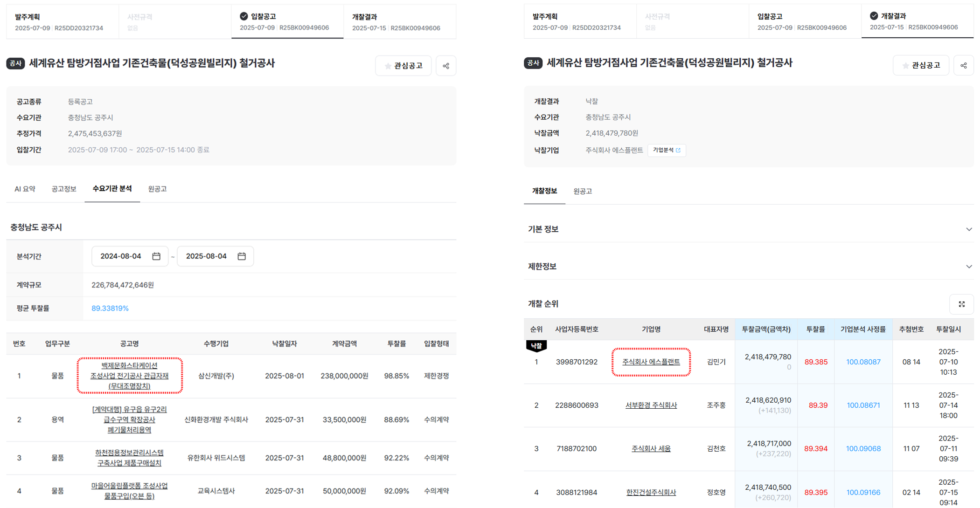This screenshot has width=980, height=508.
Task: Switch to the AI 요약 tab
Action: click(x=25, y=189)
